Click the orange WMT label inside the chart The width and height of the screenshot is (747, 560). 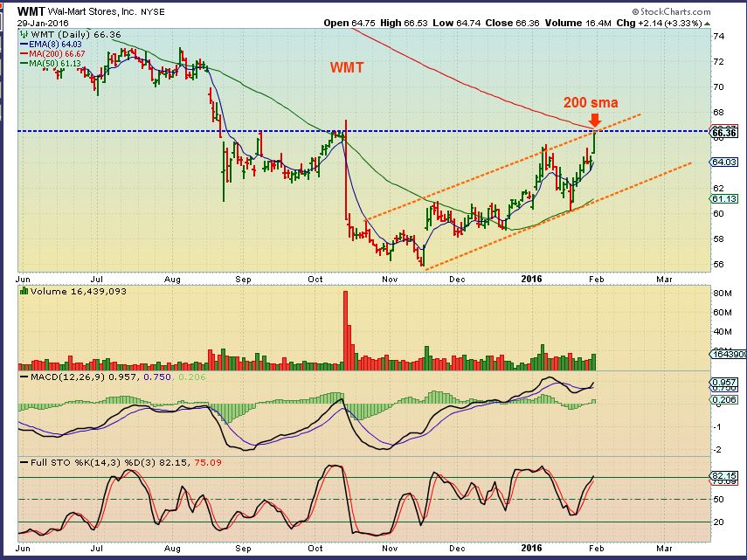coord(347,67)
